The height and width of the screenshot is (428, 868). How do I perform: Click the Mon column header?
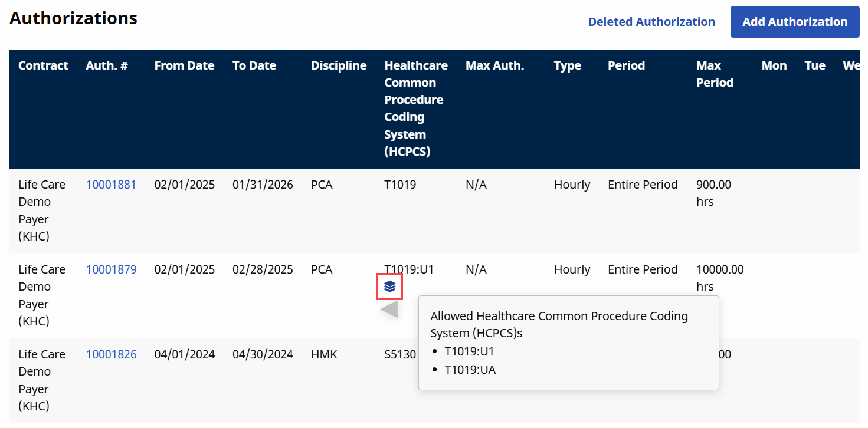point(774,65)
